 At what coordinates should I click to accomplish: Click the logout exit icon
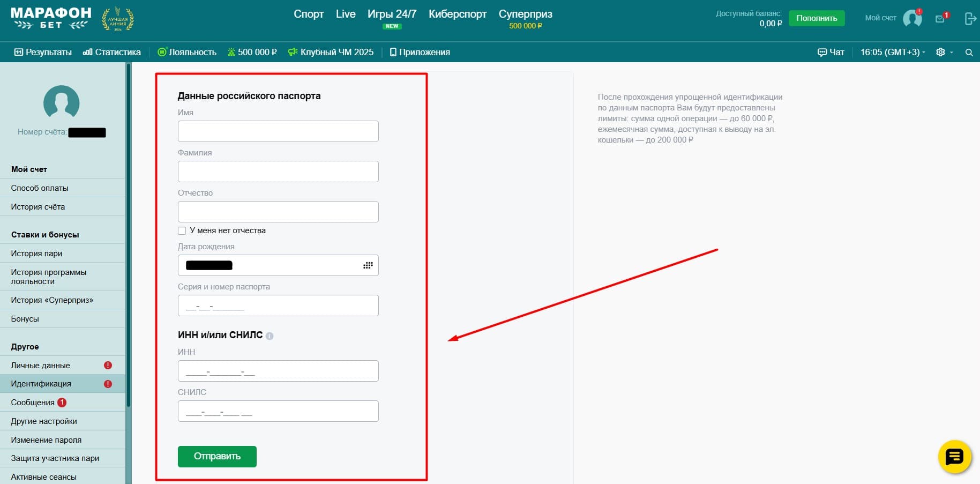pyautogui.click(x=970, y=19)
